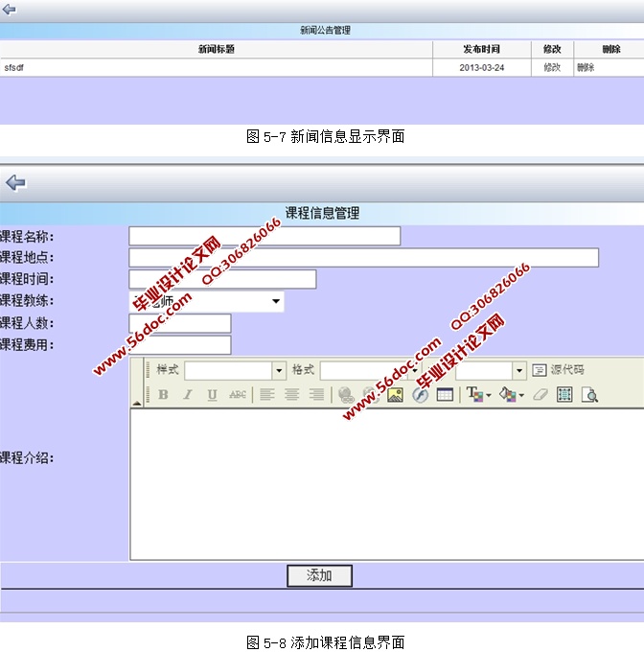Image resolution: width=644 pixels, height=652 pixels.
Task: Center-align text in editor
Action: [x=292, y=395]
